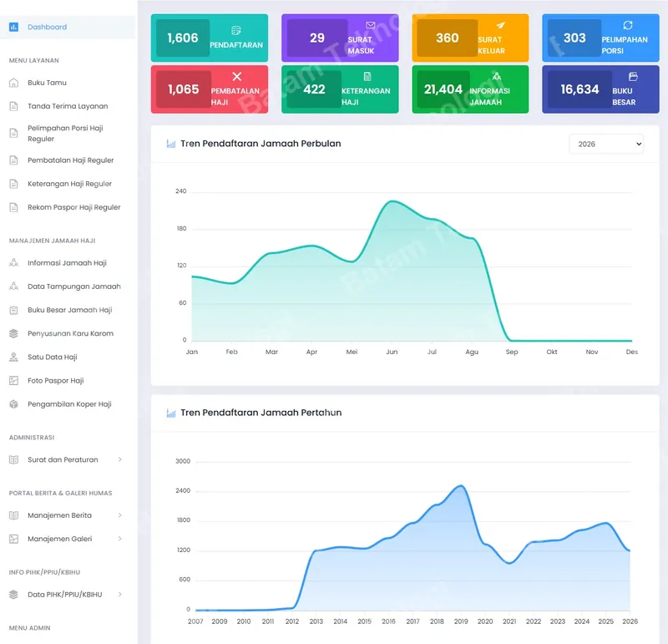Screen dimensions: 668x644
Task: Click the 2019 peak on yearly chart
Action: click(461, 486)
